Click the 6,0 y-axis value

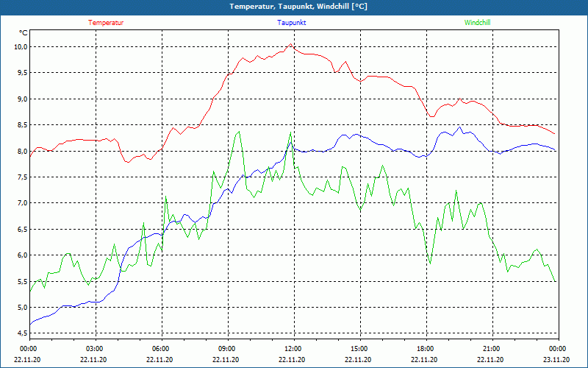click(22, 255)
